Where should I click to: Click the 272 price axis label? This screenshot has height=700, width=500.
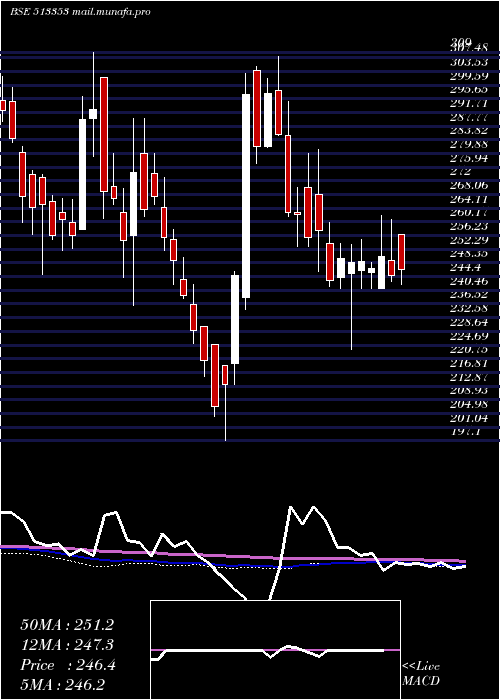461,172
